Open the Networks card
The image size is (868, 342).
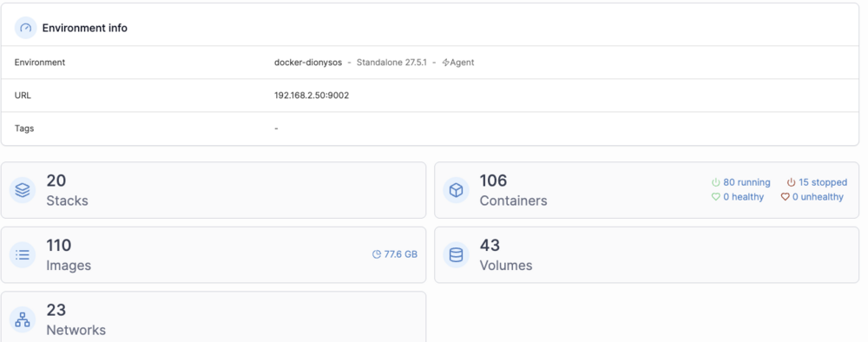[x=214, y=317]
